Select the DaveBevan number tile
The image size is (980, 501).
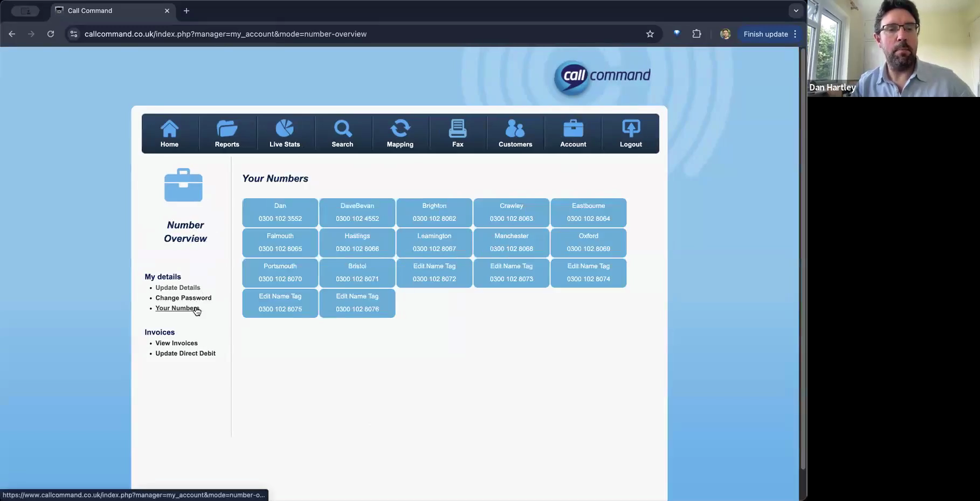pos(357,212)
